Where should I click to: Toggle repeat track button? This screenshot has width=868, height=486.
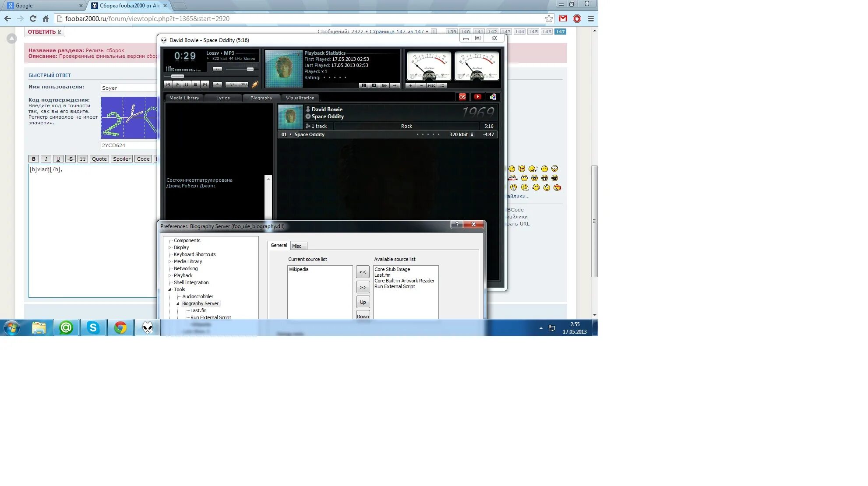pyautogui.click(x=243, y=85)
